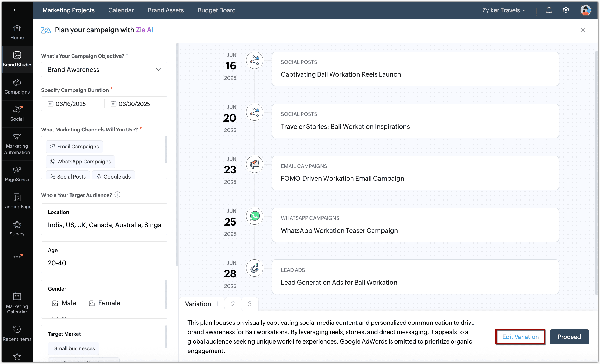Click the Target Audience info icon
Screen dimensions: 600x364
click(x=117, y=195)
